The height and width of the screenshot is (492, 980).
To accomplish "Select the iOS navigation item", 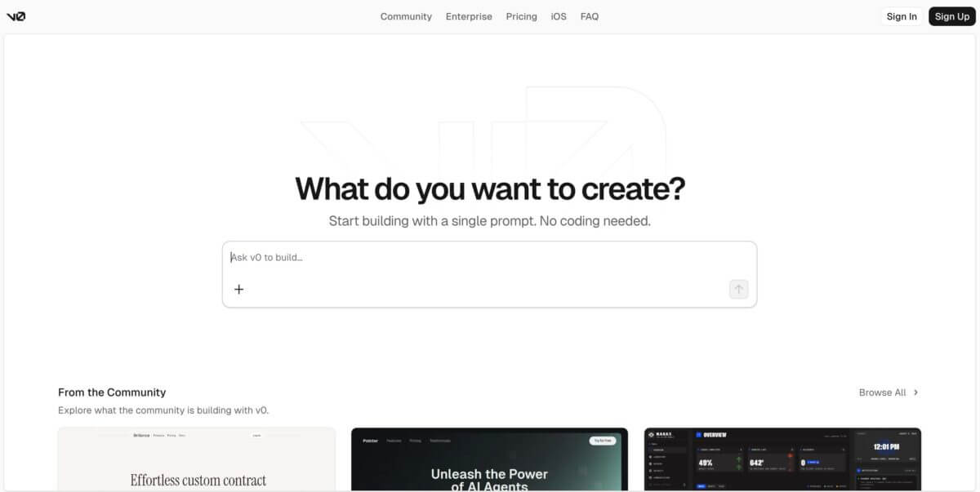I will click(x=559, y=16).
